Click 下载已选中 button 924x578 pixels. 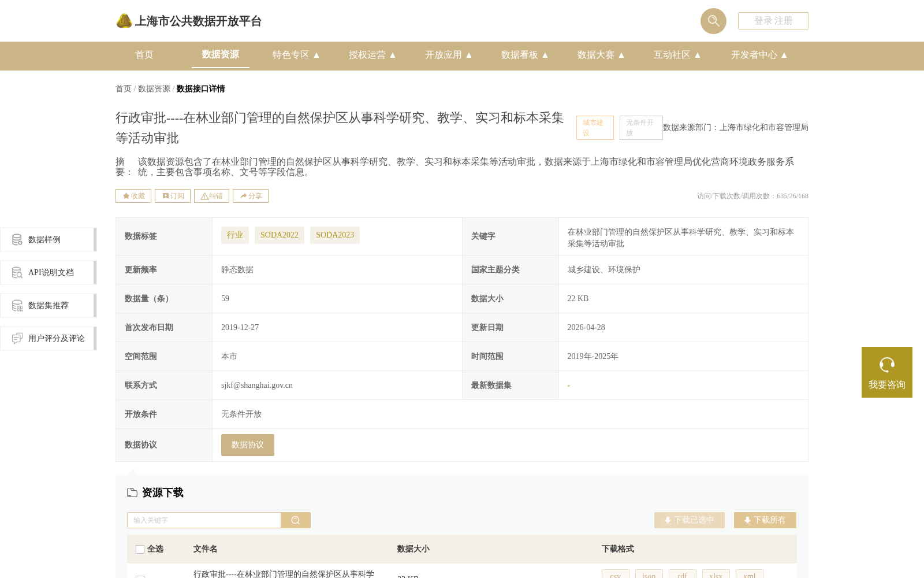click(x=690, y=520)
